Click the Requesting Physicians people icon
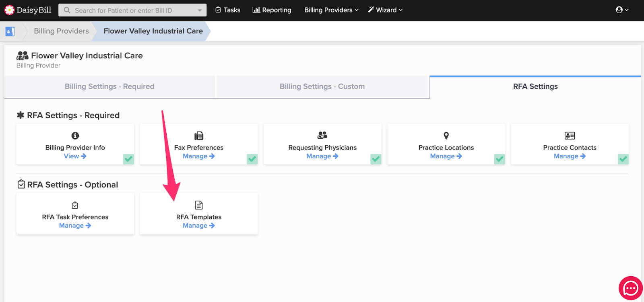The image size is (644, 302). coord(322,135)
